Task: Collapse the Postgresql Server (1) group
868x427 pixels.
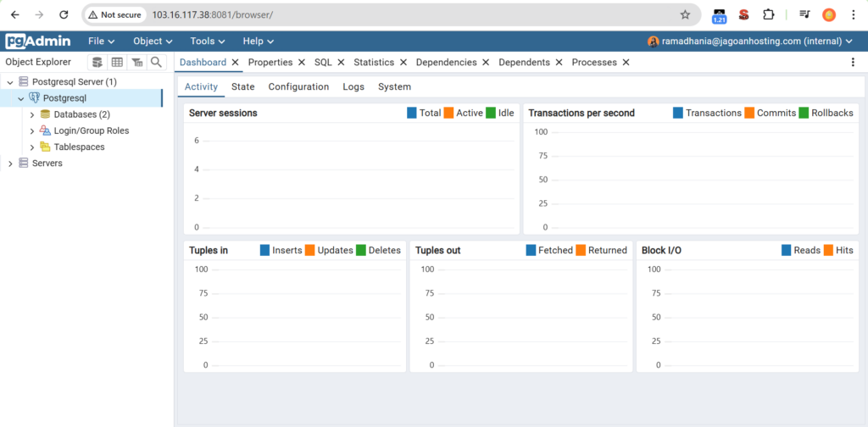Action: (10, 82)
